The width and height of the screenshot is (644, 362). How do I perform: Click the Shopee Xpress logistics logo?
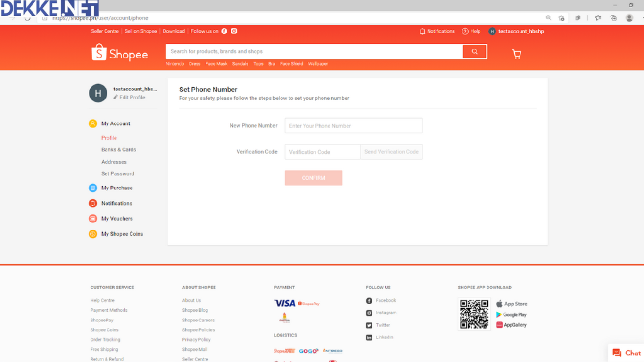[284, 351]
